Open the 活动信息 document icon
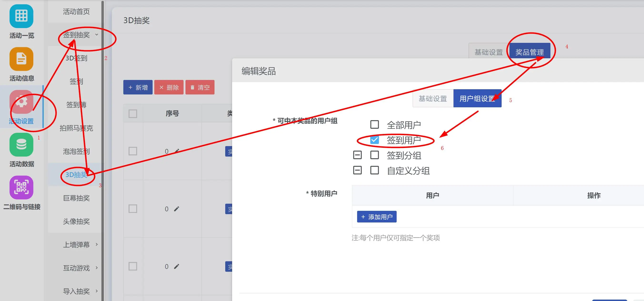Image resolution: width=644 pixels, height=301 pixels. pos(21,59)
